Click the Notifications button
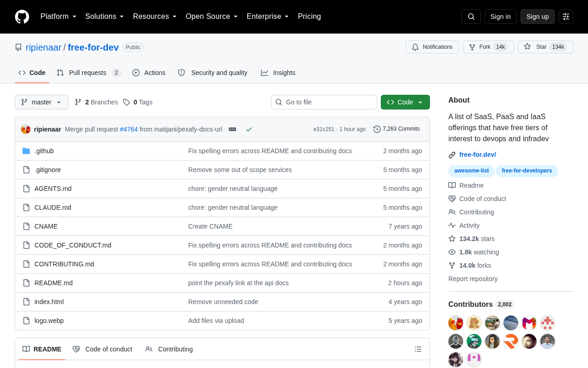Viewport: 588px width, 368px height. (x=432, y=47)
